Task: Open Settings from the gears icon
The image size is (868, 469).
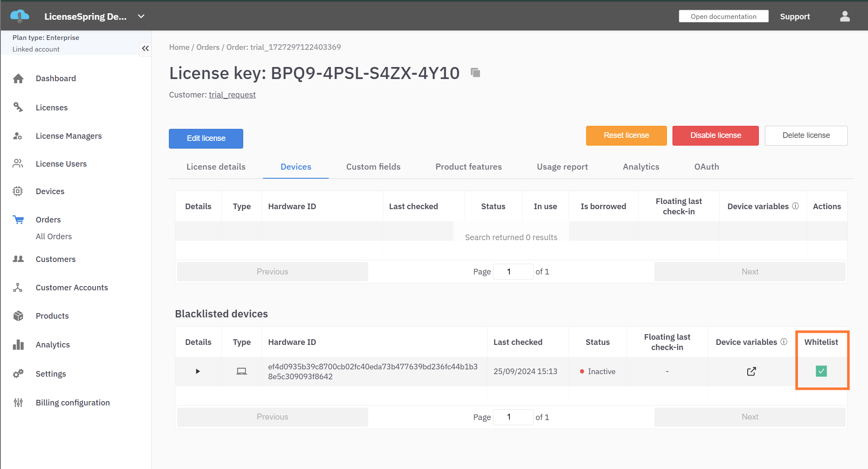Action: pyautogui.click(x=18, y=374)
